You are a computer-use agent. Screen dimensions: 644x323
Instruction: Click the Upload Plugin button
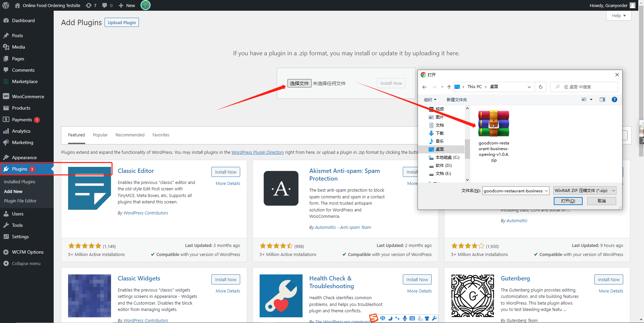coord(122,22)
